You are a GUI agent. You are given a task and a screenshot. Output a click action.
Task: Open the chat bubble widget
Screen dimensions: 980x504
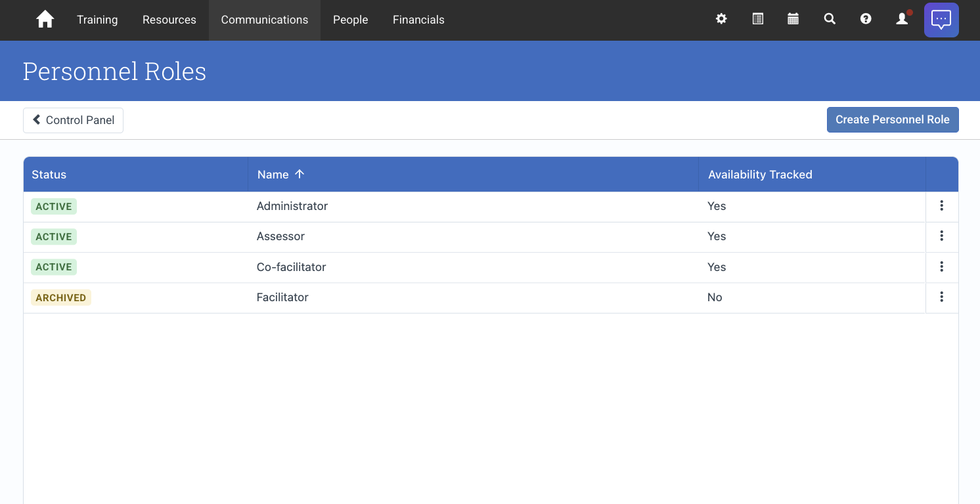coord(941,20)
